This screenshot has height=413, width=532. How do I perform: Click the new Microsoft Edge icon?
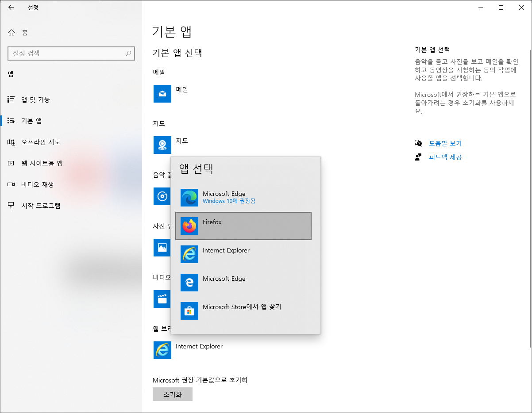189,198
